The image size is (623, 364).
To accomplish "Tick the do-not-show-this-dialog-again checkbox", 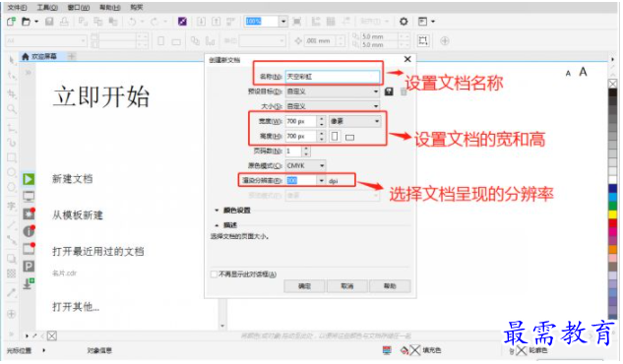I will 214,273.
